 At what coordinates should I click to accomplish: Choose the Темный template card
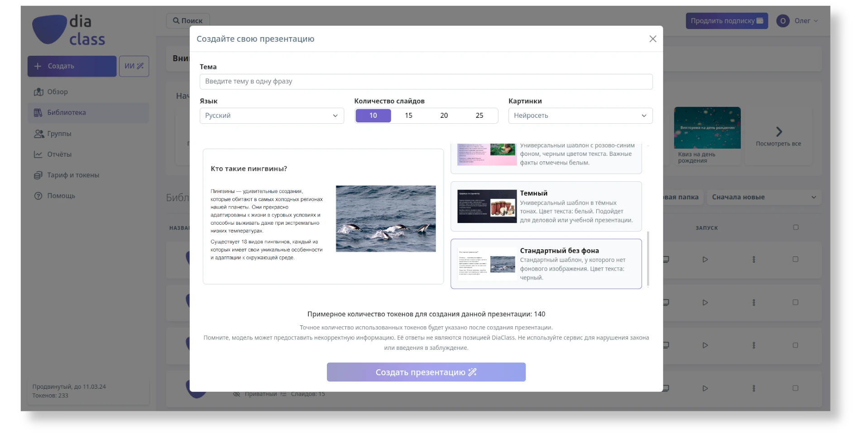pos(546,207)
